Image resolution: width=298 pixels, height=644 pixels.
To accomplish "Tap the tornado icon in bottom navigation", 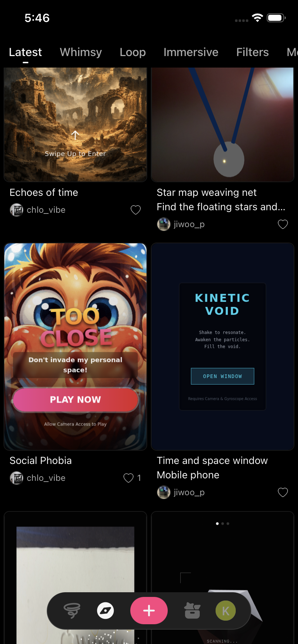I will [x=72, y=611].
